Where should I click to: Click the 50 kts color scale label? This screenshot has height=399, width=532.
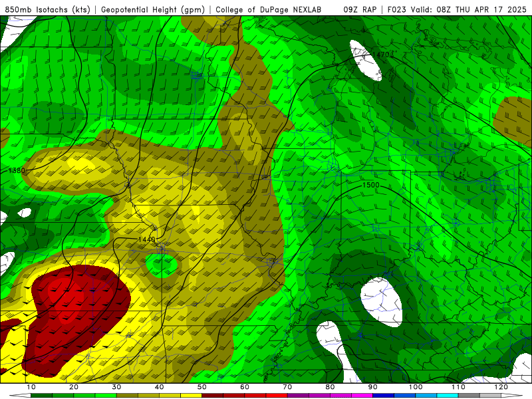202,387
